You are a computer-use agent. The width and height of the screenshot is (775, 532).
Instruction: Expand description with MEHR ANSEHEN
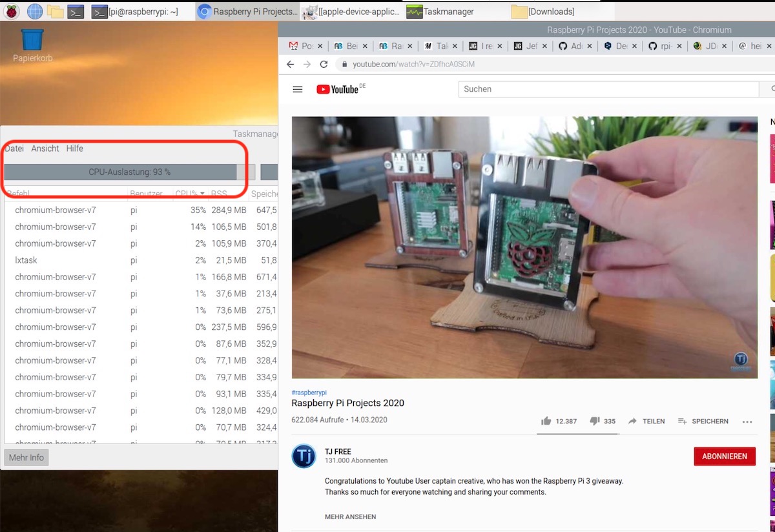tap(350, 517)
